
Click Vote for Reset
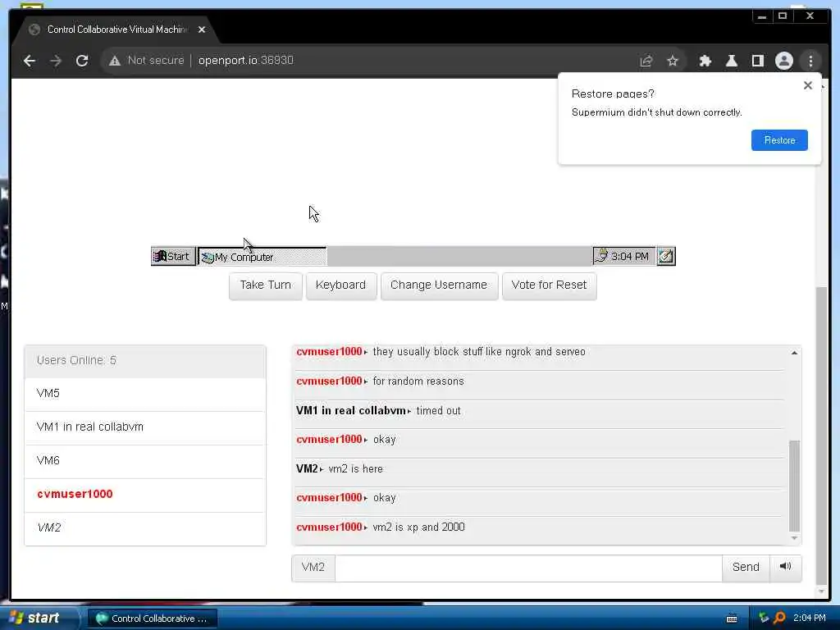549,285
